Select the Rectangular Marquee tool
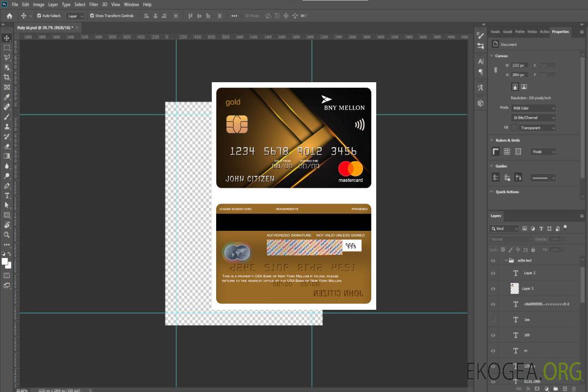The height and width of the screenshot is (392, 588). coord(7,48)
